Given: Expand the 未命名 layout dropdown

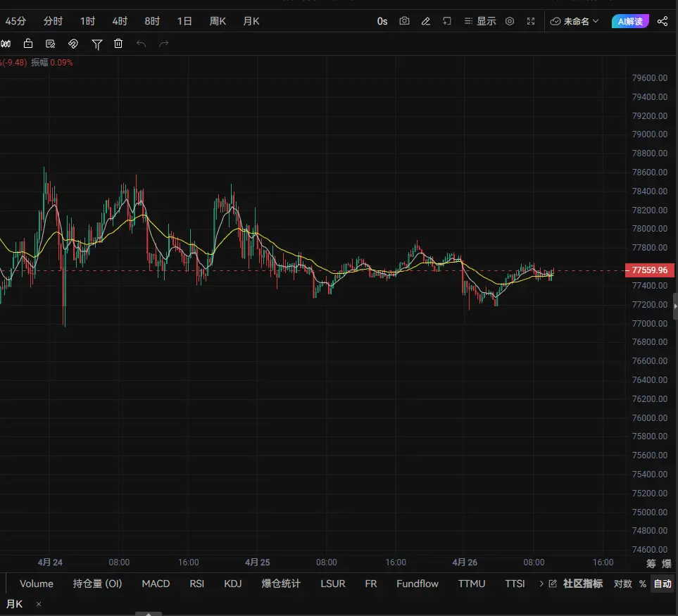Looking at the screenshot, I should point(575,21).
